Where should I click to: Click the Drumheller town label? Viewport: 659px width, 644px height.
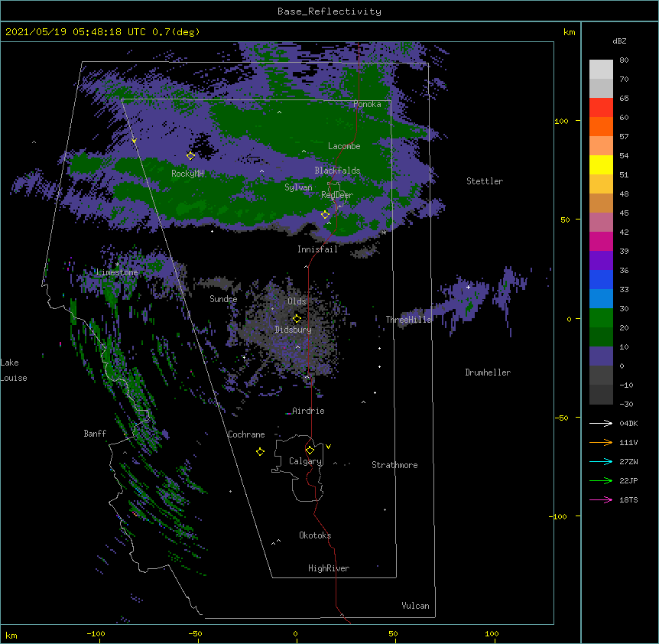(488, 372)
